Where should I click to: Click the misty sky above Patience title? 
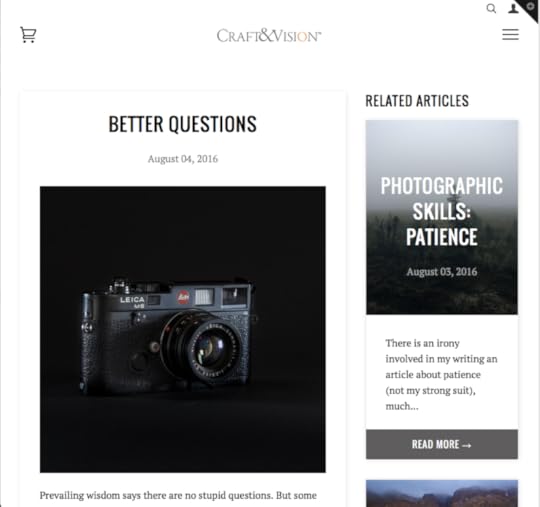point(442,146)
